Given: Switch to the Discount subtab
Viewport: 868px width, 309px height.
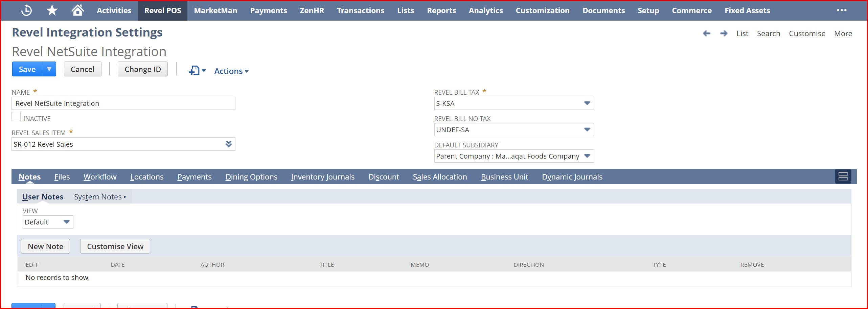Looking at the screenshot, I should pyautogui.click(x=384, y=177).
